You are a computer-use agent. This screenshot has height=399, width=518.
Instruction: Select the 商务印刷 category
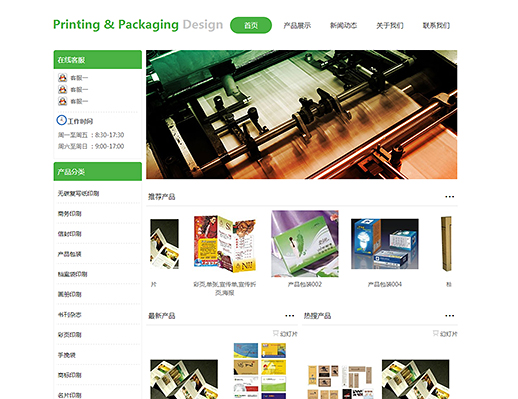click(69, 214)
